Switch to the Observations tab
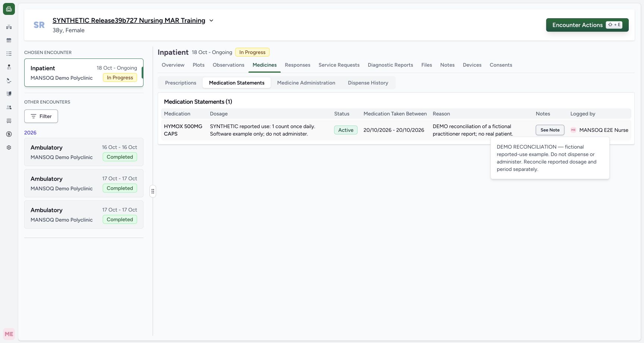644x343 pixels. [228, 65]
